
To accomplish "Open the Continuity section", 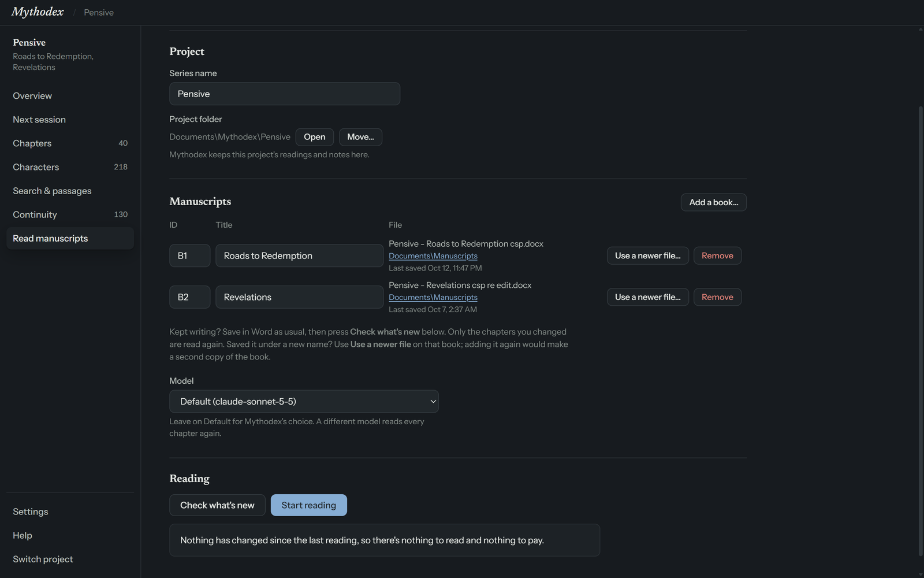I will [x=70, y=214].
